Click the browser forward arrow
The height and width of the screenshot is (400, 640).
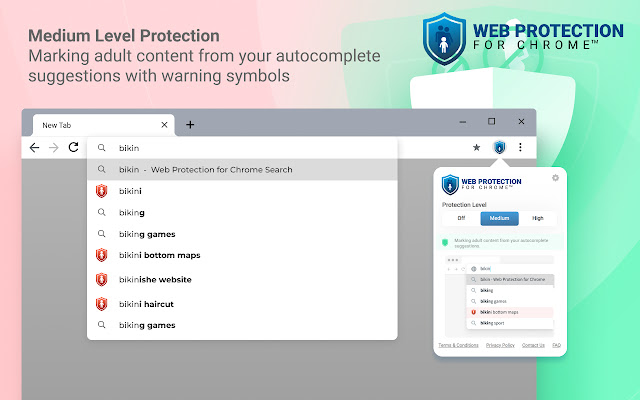(x=54, y=147)
